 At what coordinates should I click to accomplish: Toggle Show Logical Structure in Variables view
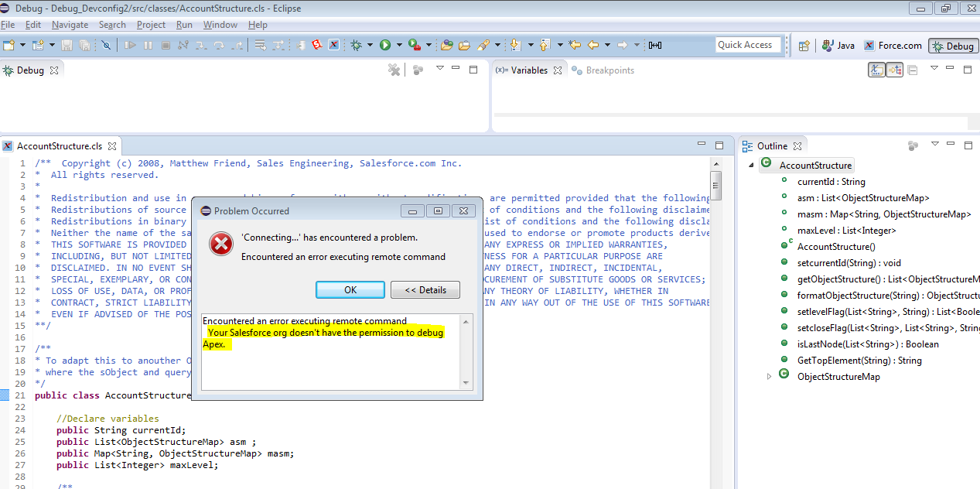pyautogui.click(x=894, y=70)
